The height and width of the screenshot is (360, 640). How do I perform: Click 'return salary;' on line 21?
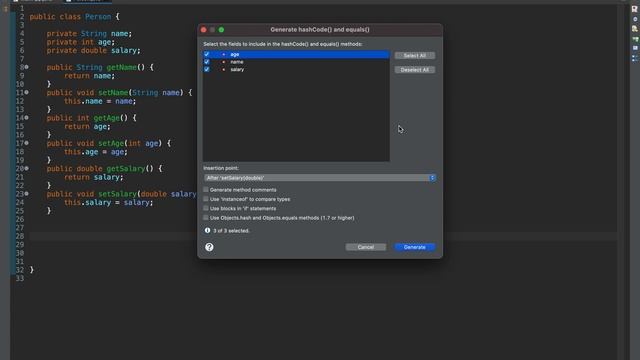tap(93, 177)
